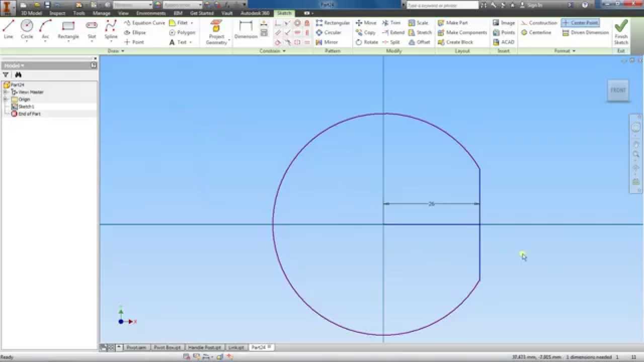This screenshot has width=644, height=362.
Task: Open the Text tool dropdown arrow
Action: click(x=191, y=42)
